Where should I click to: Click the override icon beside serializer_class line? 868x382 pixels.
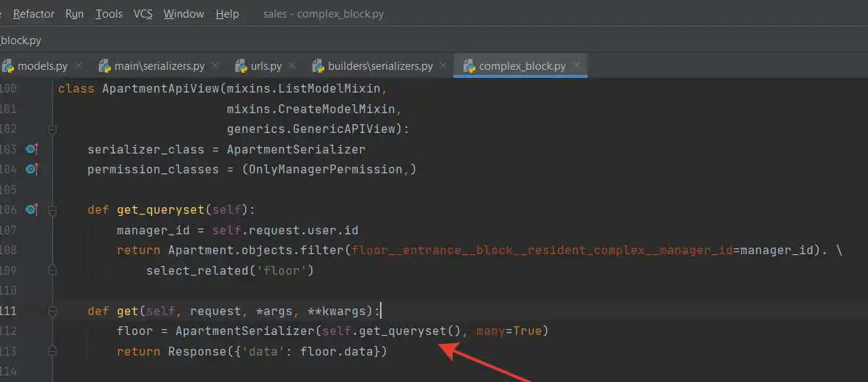coord(31,149)
